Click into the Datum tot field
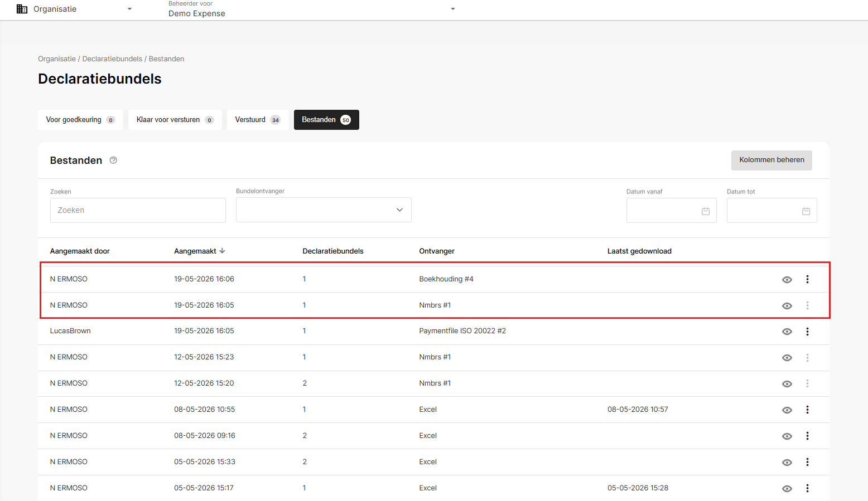This screenshot has width=868, height=501. [771, 210]
